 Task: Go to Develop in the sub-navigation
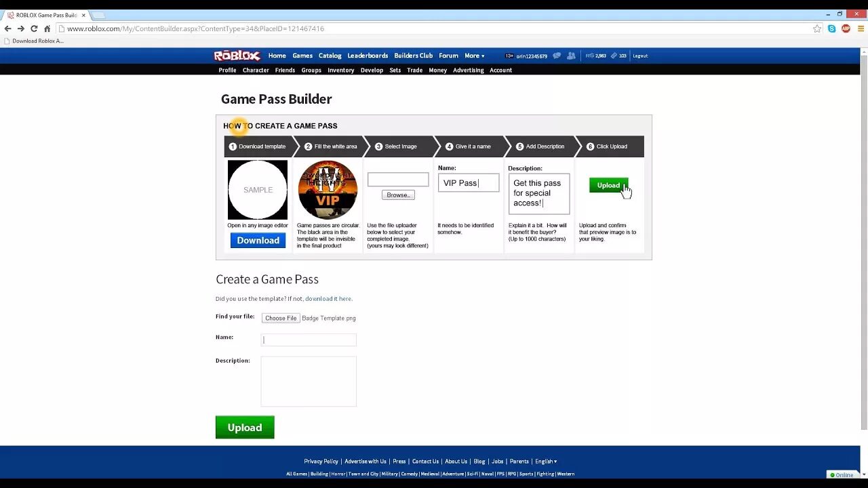pos(372,70)
